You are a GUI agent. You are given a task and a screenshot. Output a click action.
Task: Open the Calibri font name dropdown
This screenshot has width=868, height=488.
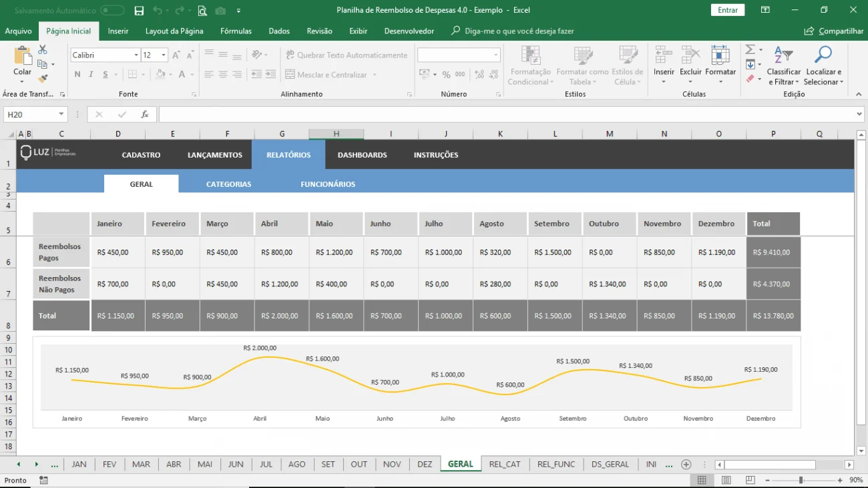(136, 55)
